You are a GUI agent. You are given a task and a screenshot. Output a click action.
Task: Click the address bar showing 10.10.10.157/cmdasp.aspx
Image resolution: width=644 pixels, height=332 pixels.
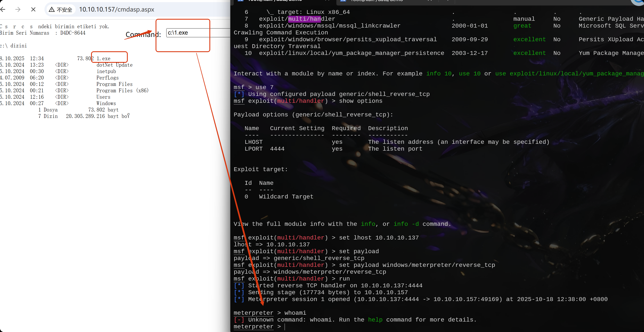coord(116,9)
